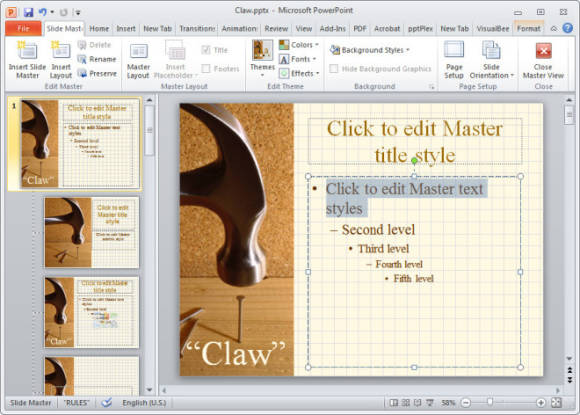Screen dimensions: 580x415
Task: Click the Fifth level text line
Action: coord(413,278)
